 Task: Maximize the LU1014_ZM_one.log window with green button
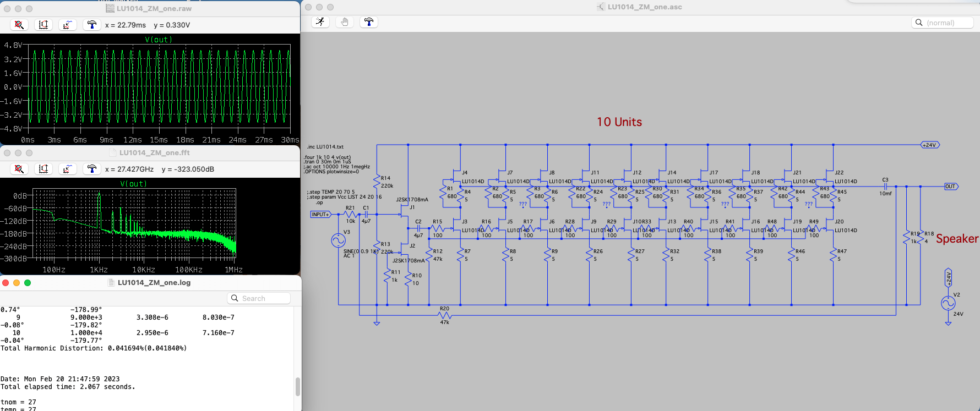click(28, 283)
